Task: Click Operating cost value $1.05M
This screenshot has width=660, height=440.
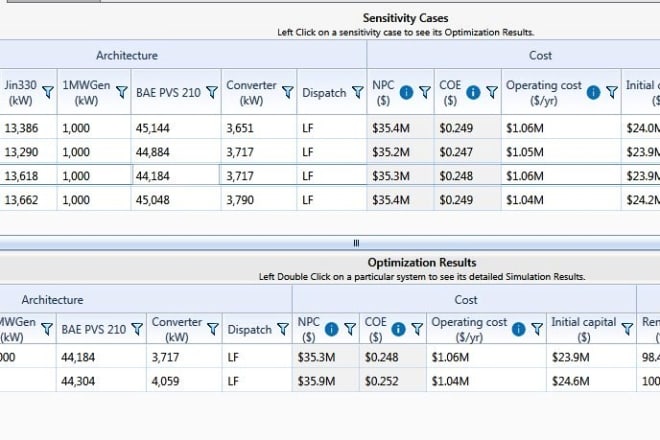Action: [524, 152]
